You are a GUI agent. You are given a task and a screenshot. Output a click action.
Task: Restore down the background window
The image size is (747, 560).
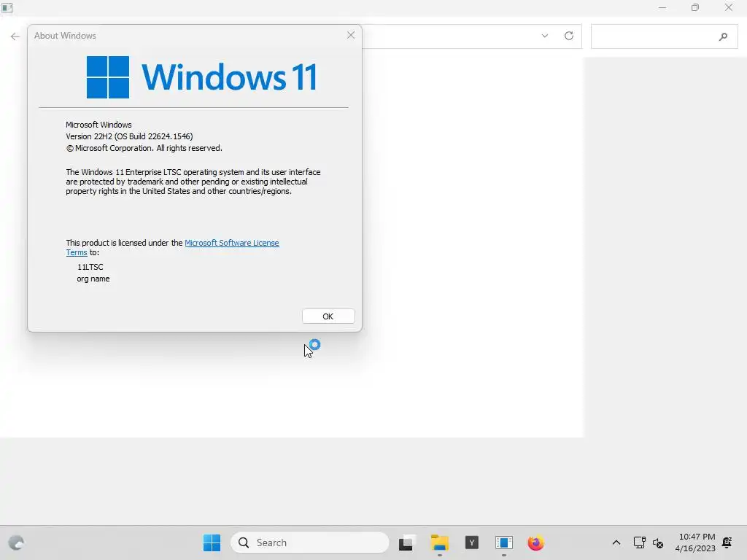click(x=695, y=7)
